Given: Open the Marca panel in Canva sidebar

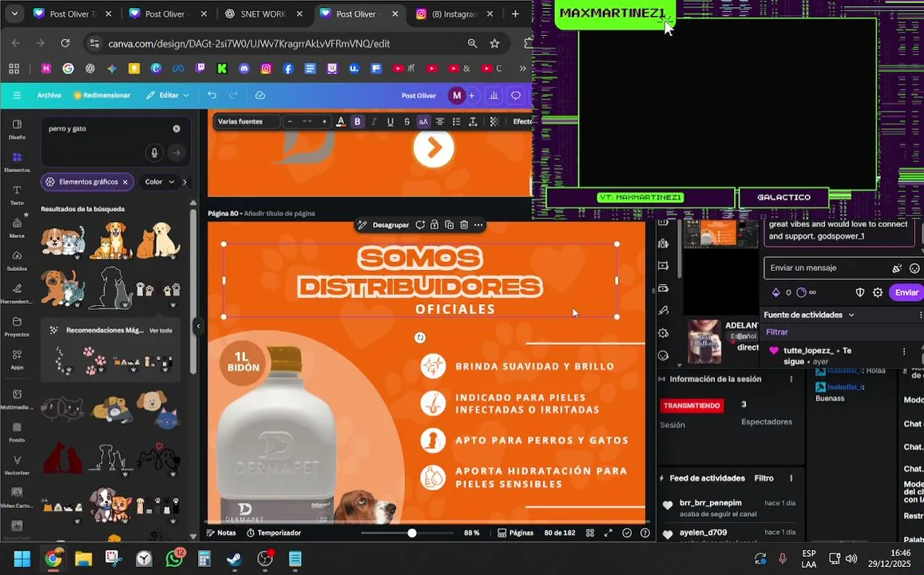Looking at the screenshot, I should [x=17, y=228].
